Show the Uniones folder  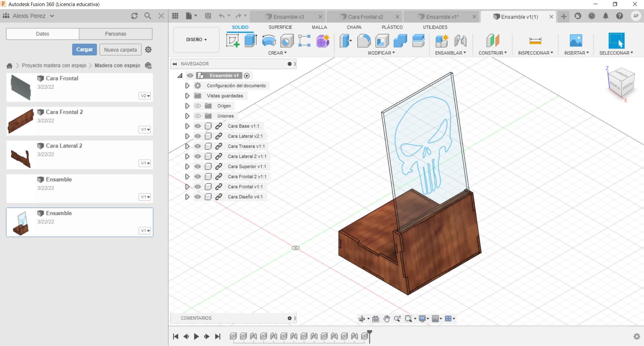(198, 116)
